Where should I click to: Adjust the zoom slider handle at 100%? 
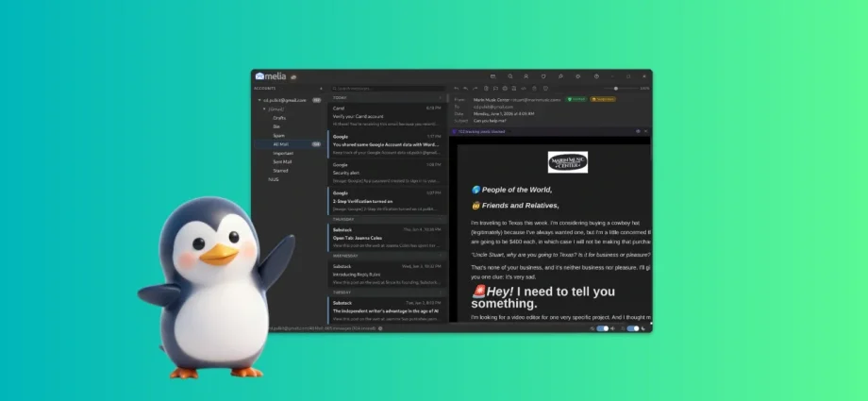(615, 88)
